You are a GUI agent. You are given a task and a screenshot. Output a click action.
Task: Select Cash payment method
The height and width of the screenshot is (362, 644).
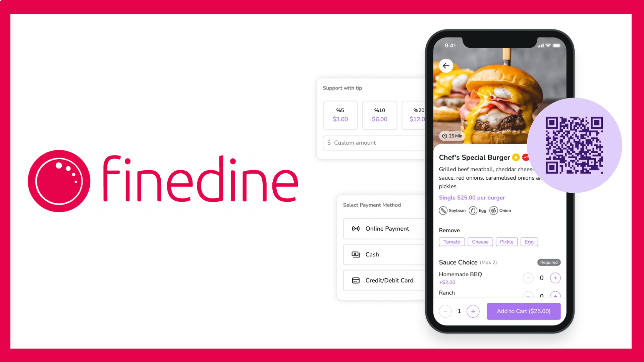tap(372, 254)
